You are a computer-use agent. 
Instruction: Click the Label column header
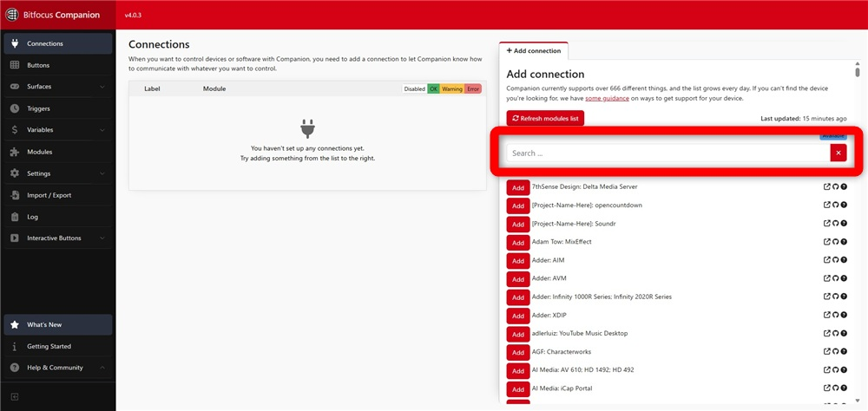[152, 88]
